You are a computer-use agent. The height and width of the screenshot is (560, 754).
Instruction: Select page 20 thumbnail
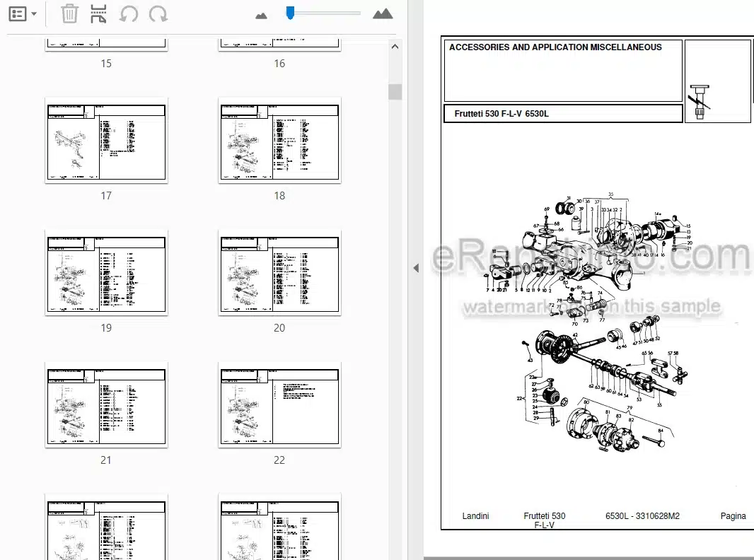(x=279, y=272)
